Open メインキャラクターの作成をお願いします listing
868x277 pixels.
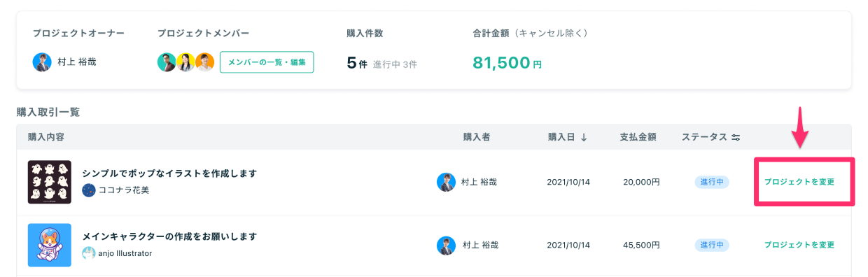click(x=169, y=236)
